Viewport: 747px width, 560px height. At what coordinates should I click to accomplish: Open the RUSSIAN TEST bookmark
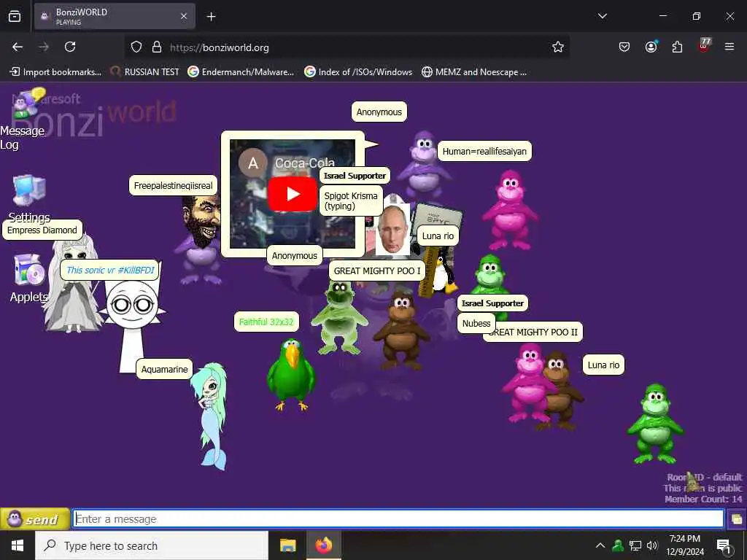(x=145, y=72)
